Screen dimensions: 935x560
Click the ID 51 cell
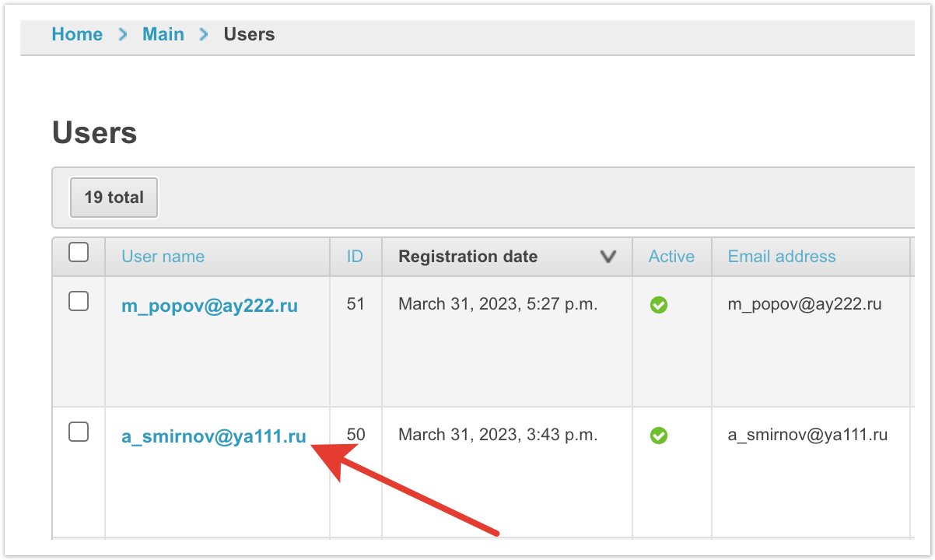coord(355,304)
